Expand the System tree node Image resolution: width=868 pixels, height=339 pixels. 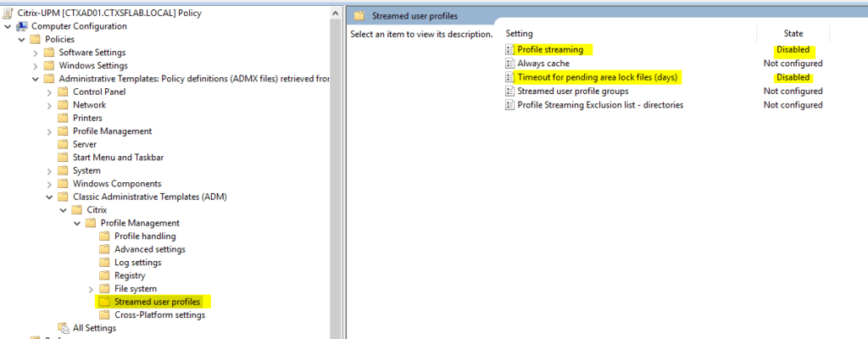49,170
